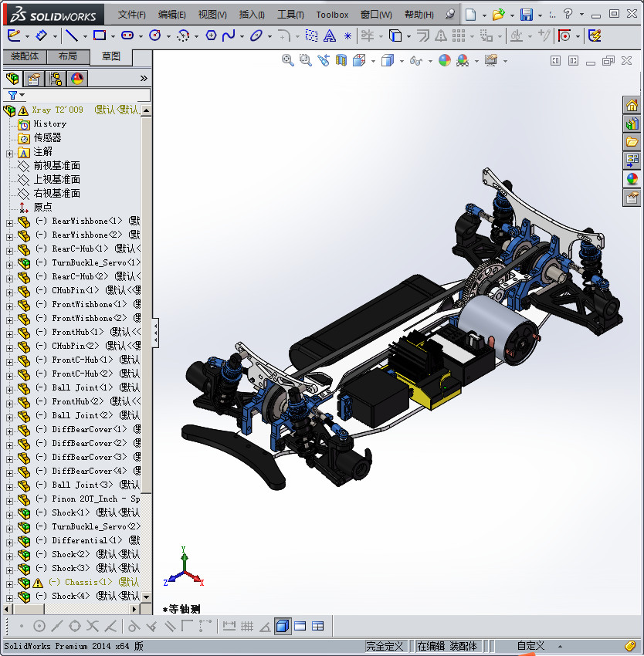
Task: Click the Zoom to Area icon
Action: 306,61
